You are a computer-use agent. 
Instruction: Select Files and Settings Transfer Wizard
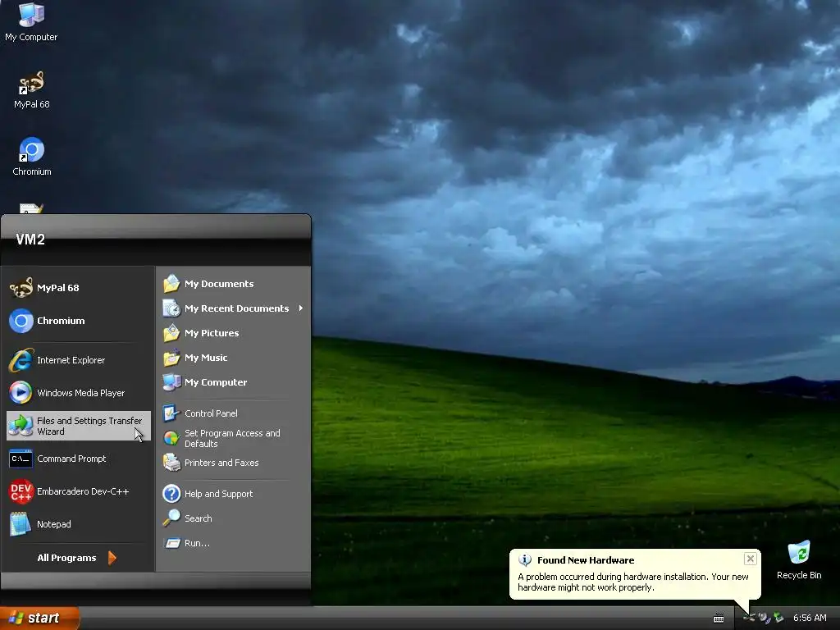coord(79,426)
